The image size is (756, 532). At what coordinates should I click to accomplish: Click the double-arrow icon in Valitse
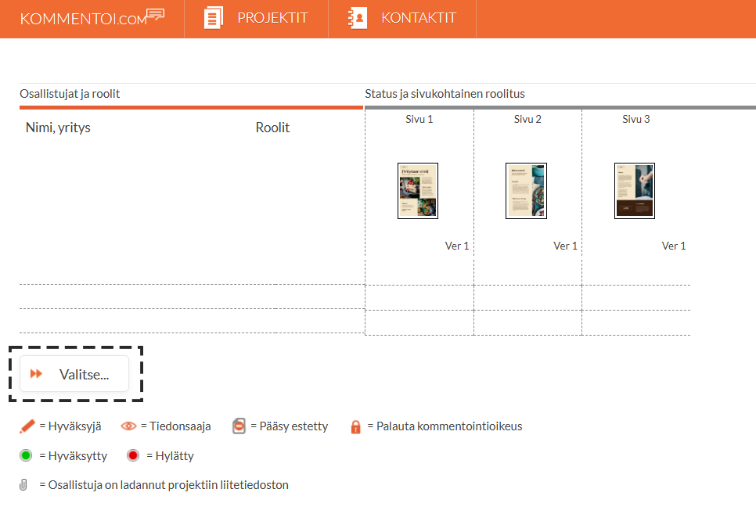pyautogui.click(x=36, y=373)
